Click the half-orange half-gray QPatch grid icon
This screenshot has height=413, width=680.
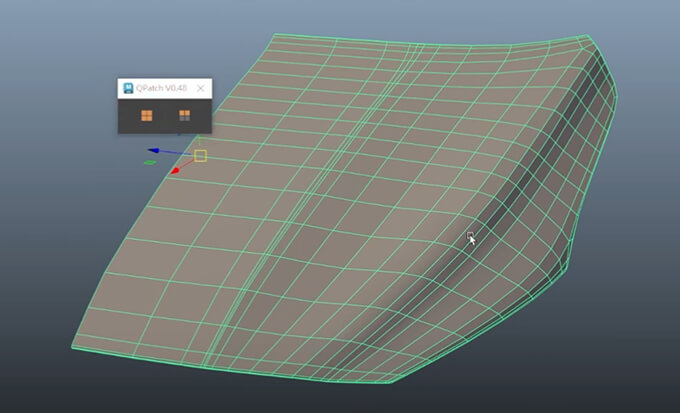click(x=185, y=115)
